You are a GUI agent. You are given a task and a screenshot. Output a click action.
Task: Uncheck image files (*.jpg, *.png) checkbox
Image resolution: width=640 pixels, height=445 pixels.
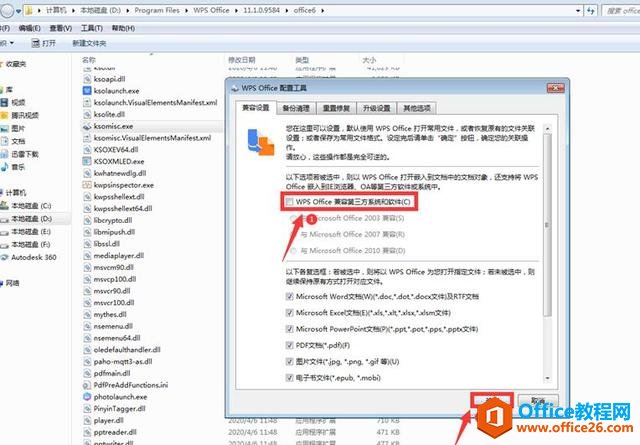tap(289, 362)
